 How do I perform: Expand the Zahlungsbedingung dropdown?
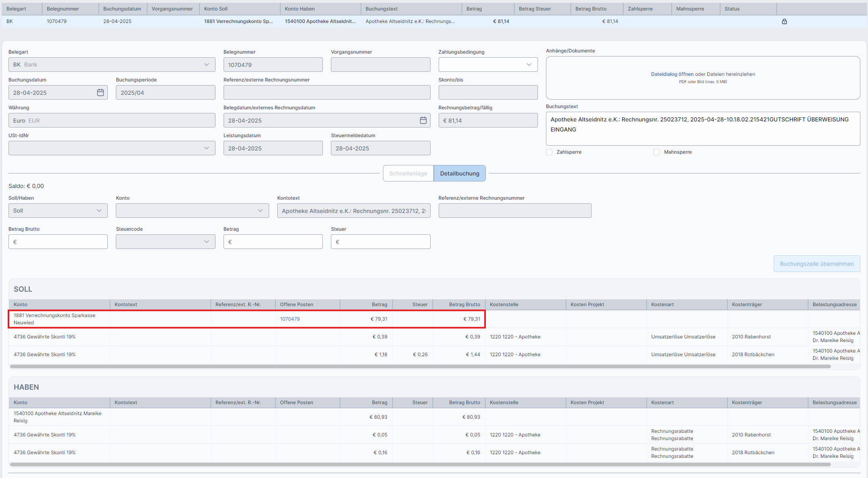point(488,65)
